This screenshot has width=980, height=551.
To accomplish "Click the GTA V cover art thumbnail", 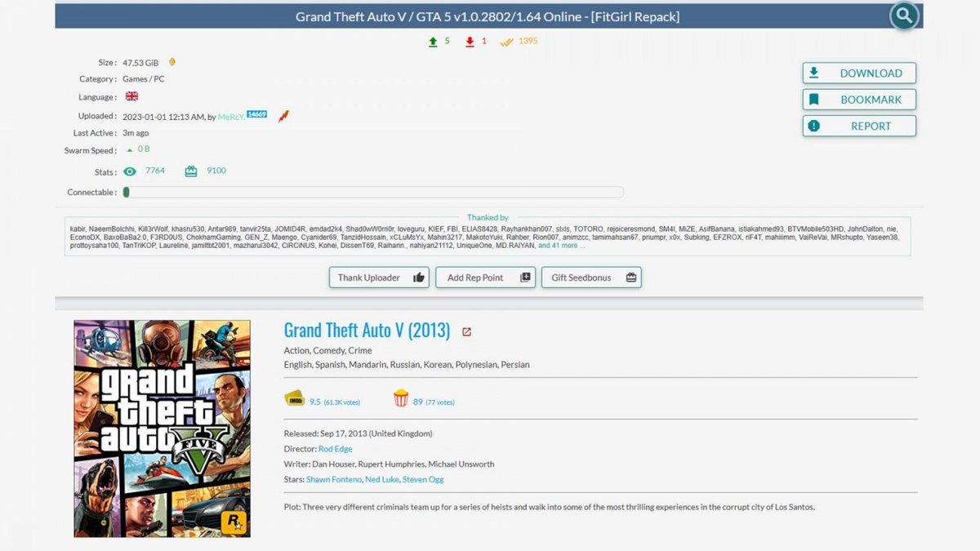I will [162, 429].
